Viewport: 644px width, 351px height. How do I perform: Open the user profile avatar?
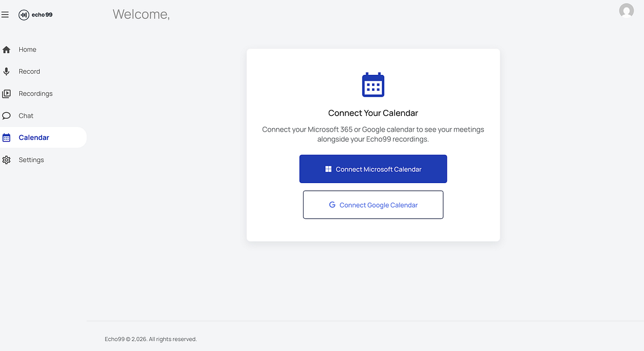tap(626, 11)
